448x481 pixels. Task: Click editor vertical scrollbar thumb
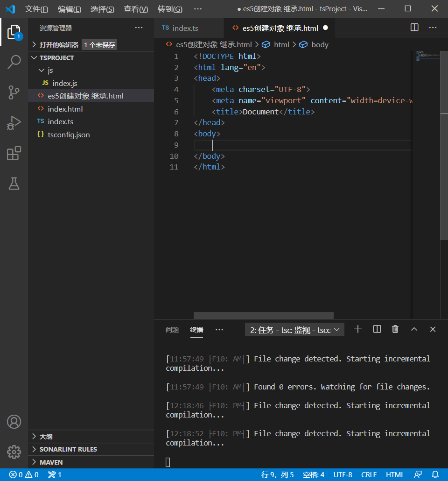(444, 145)
